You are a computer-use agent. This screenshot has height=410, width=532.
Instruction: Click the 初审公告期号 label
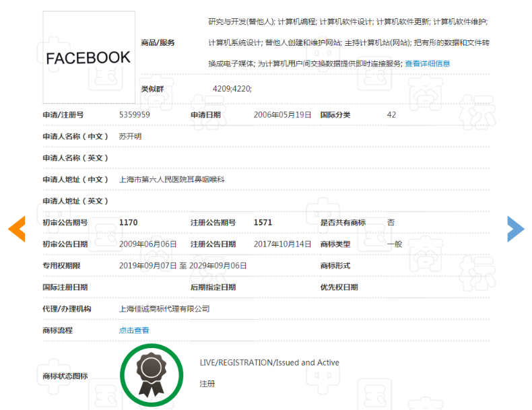point(65,222)
